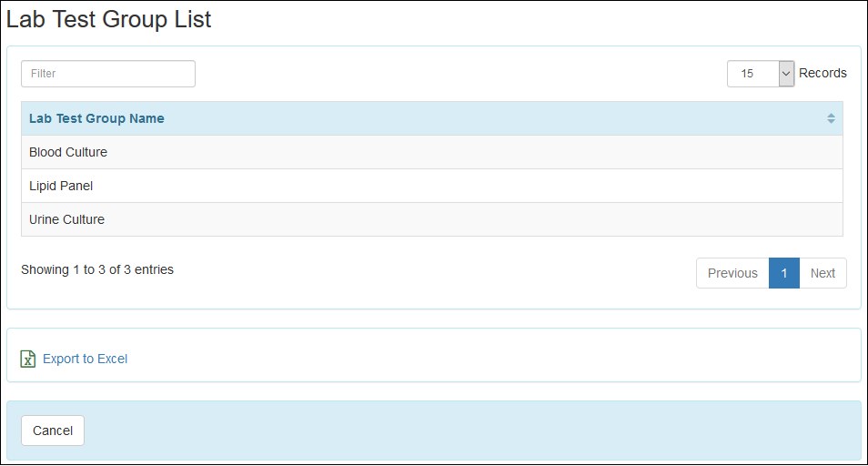
Task: Click blank space right of Urine Culture
Action: [455, 219]
